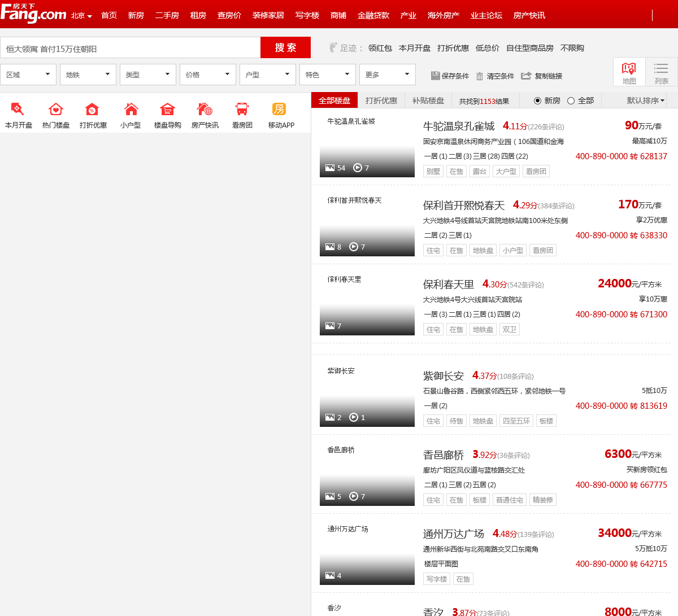This screenshot has width=678, height=616.
Task: Click the 384条评论 reviews link
Action: click(x=556, y=206)
